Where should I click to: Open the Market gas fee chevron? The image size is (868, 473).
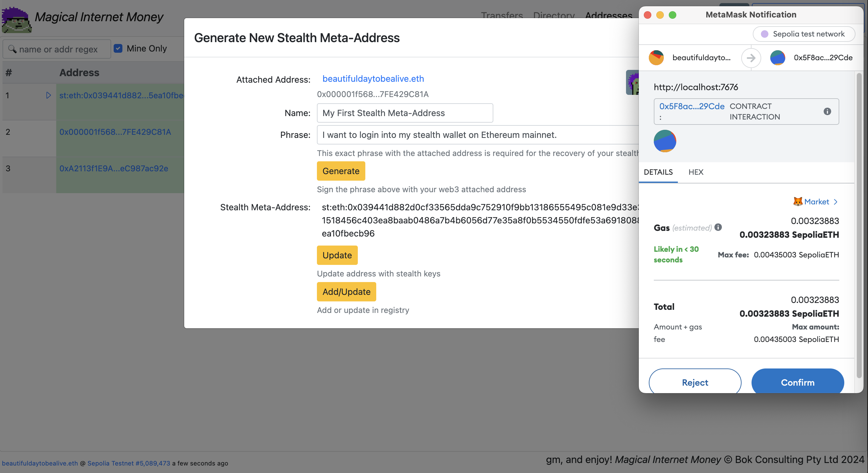coord(835,202)
